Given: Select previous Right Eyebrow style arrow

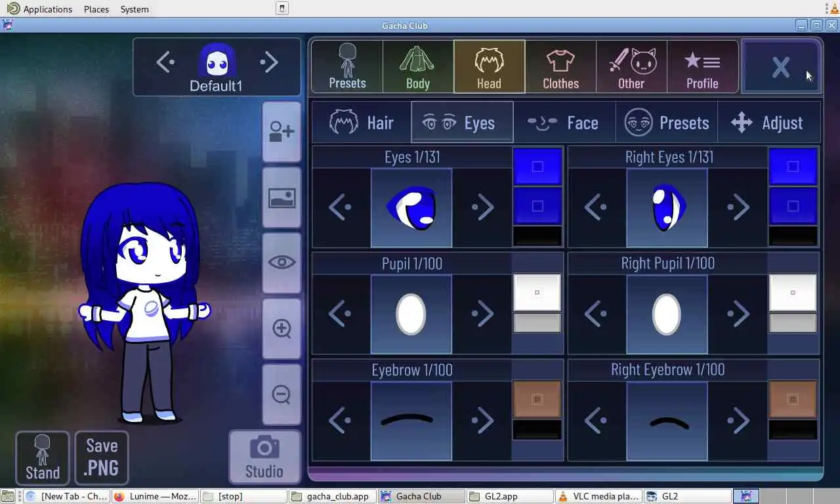Looking at the screenshot, I should (x=596, y=421).
